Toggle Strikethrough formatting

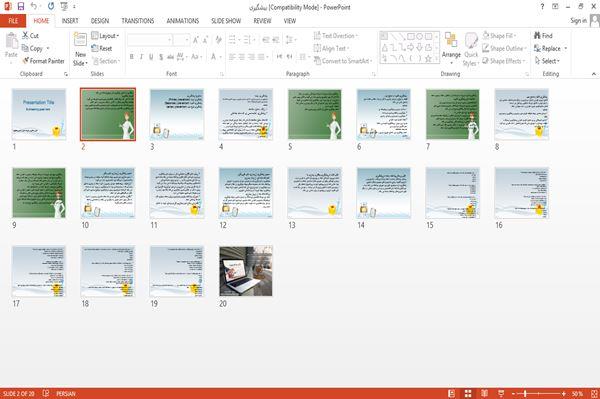(x=170, y=57)
